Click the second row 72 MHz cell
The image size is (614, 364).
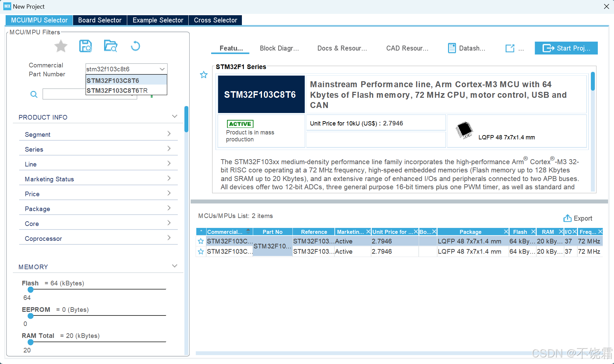pyautogui.click(x=590, y=251)
